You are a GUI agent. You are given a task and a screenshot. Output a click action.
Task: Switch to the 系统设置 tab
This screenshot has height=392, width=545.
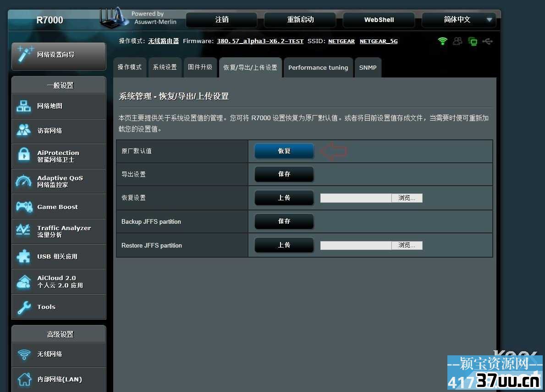coord(165,67)
